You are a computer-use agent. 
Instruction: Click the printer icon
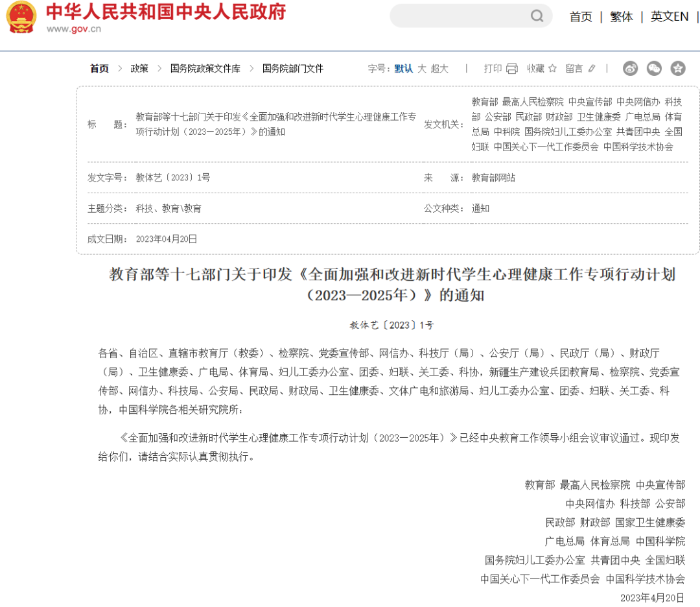click(512, 69)
